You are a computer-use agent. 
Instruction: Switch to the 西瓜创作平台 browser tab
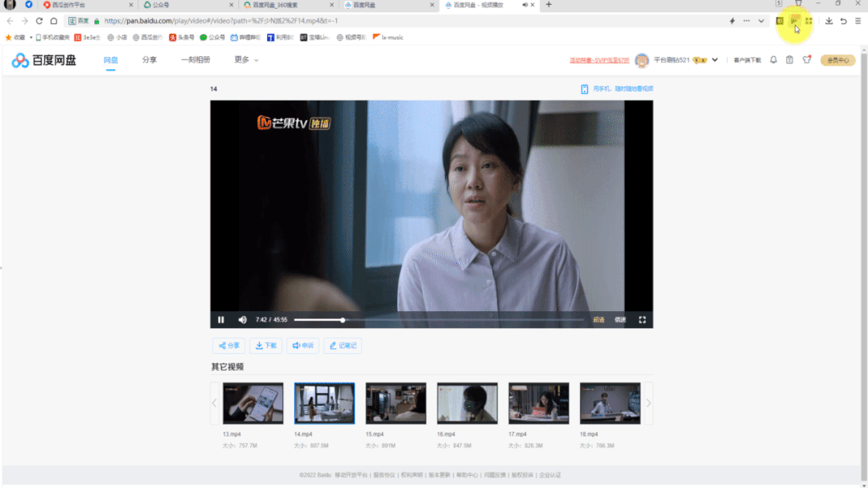[x=88, y=5]
